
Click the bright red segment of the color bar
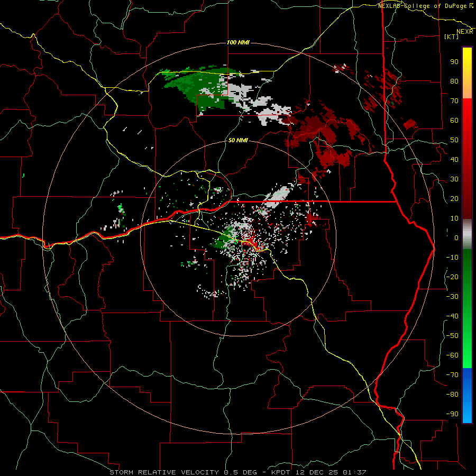coord(467,109)
